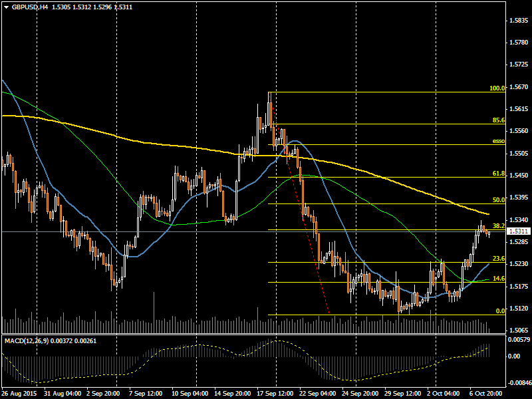Click the 'esso' Fibonacci level label
Image resolution: width=532 pixels, height=399 pixels.
tap(498, 141)
